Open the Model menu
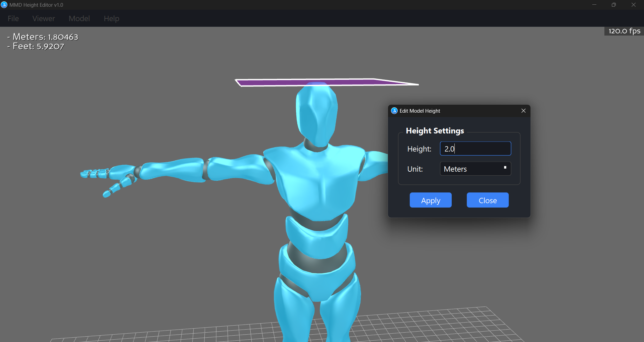This screenshot has width=644, height=342. (x=79, y=18)
